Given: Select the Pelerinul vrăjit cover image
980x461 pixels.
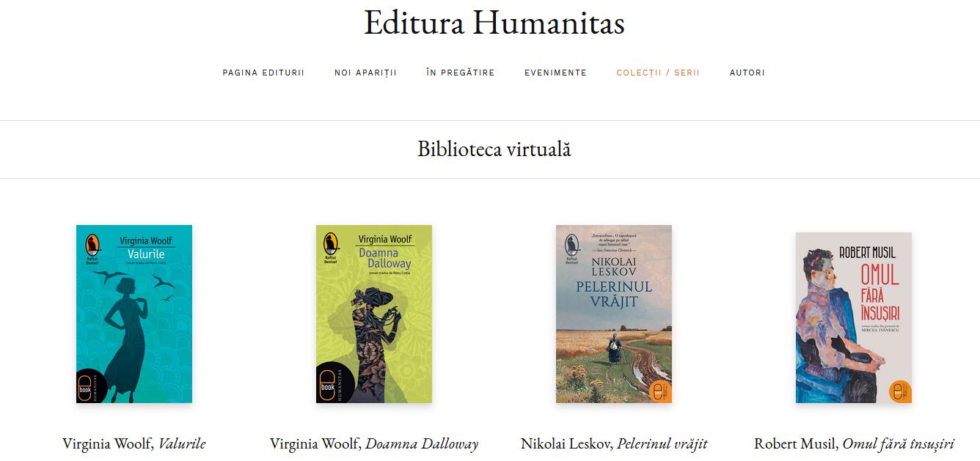Looking at the screenshot, I should pos(614,314).
